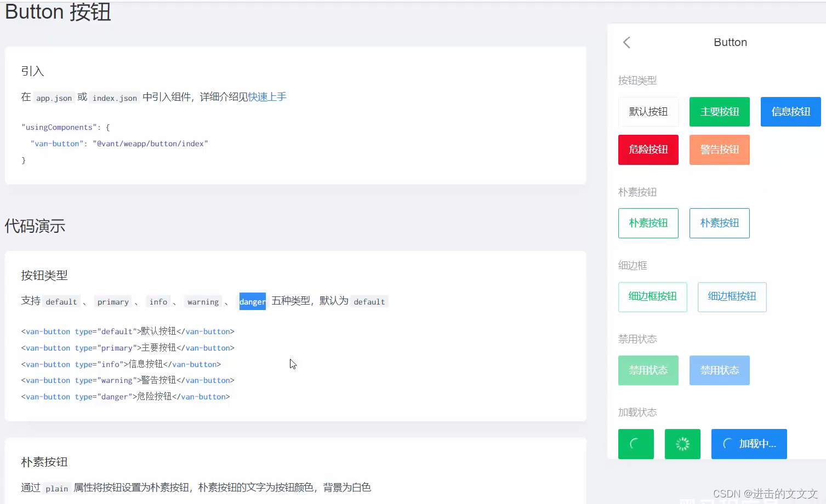This screenshot has height=504, width=826.
Task: Tap the green 主要按钮 primary button
Action: pyautogui.click(x=719, y=111)
